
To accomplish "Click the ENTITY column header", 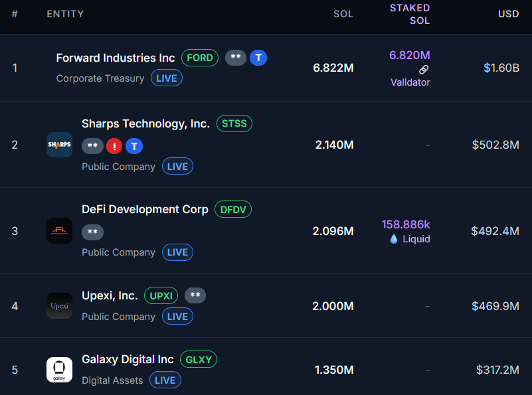I will 65,14.
